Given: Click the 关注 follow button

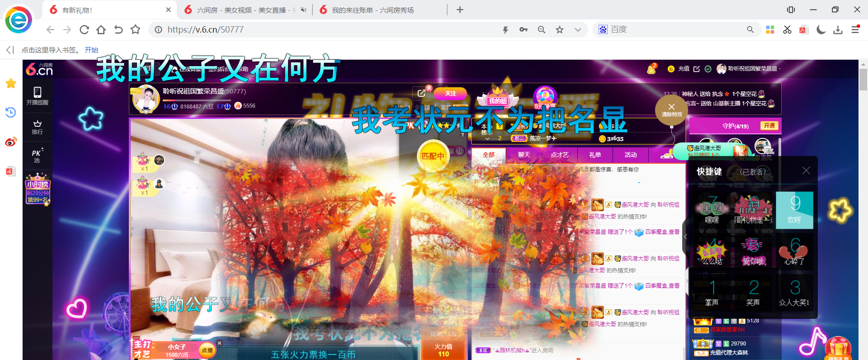Looking at the screenshot, I should 450,94.
